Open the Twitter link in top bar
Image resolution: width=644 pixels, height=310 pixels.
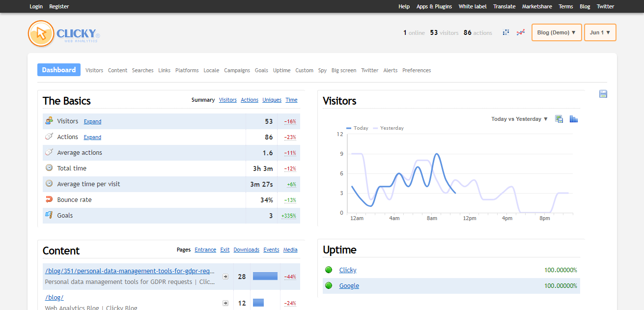coord(606,6)
